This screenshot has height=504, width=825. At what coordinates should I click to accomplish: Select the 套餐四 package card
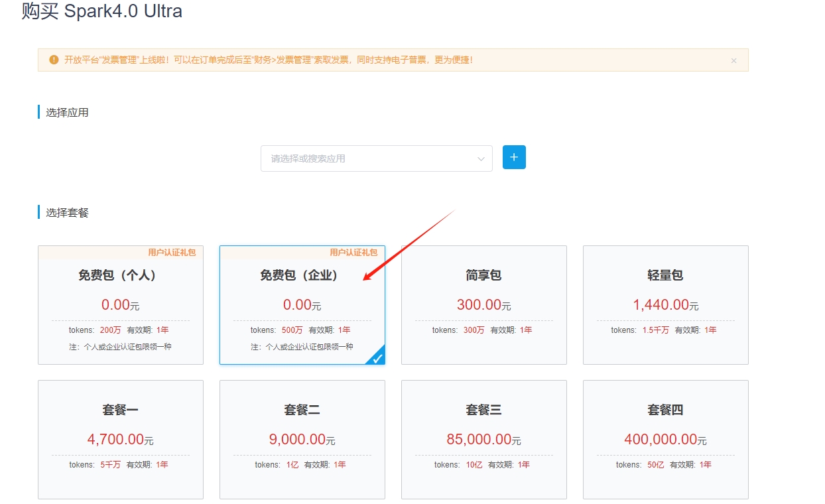point(666,440)
